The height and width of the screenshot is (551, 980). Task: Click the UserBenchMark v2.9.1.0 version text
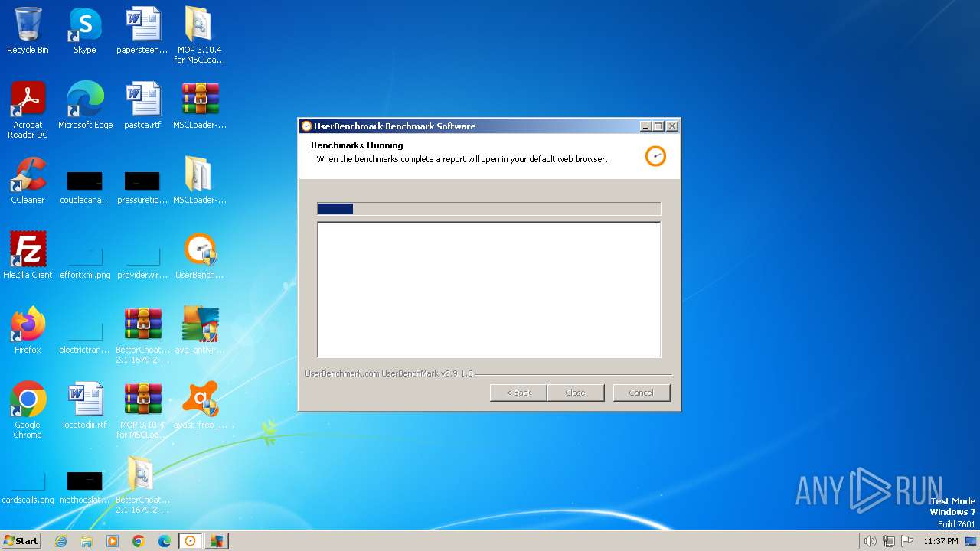[x=389, y=373]
